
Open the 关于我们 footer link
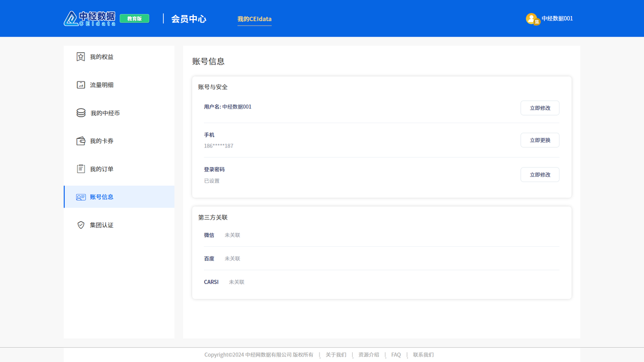(336, 355)
